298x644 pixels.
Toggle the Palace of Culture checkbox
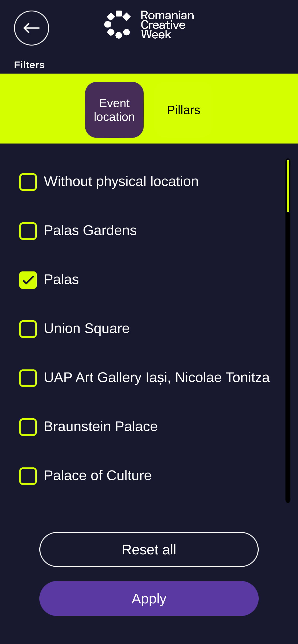(28, 476)
